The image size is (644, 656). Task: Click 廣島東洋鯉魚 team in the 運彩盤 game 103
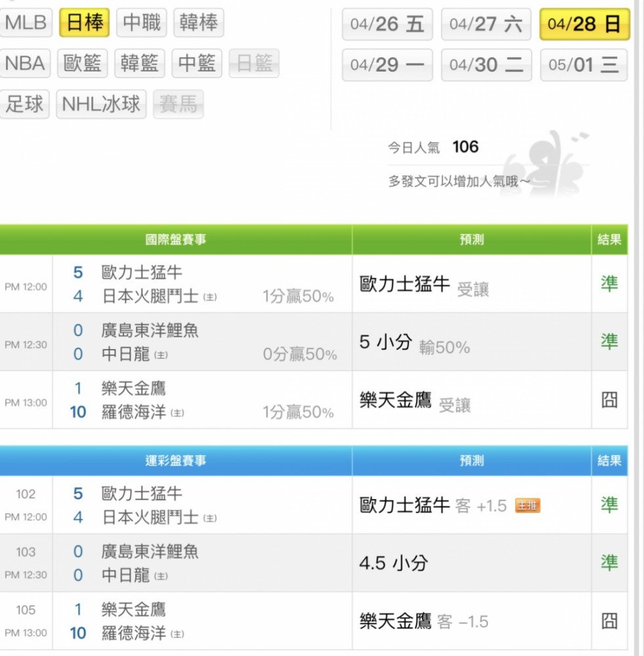point(150,552)
